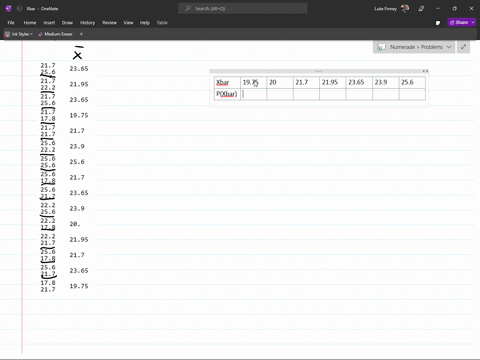Click the 21.7 cell in Xbar table row
The height and width of the screenshot is (360, 480).
306,82
